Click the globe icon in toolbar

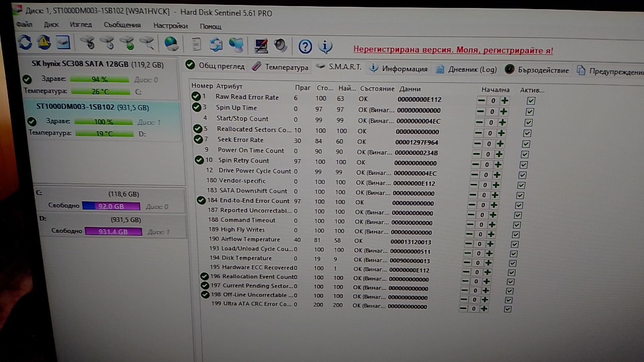[171, 44]
